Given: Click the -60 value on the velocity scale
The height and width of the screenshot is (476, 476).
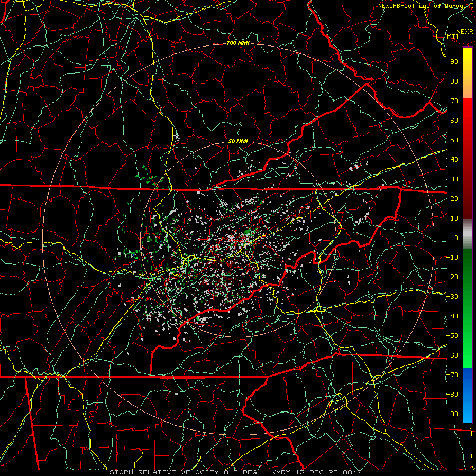Looking at the screenshot, I should click(x=452, y=355).
